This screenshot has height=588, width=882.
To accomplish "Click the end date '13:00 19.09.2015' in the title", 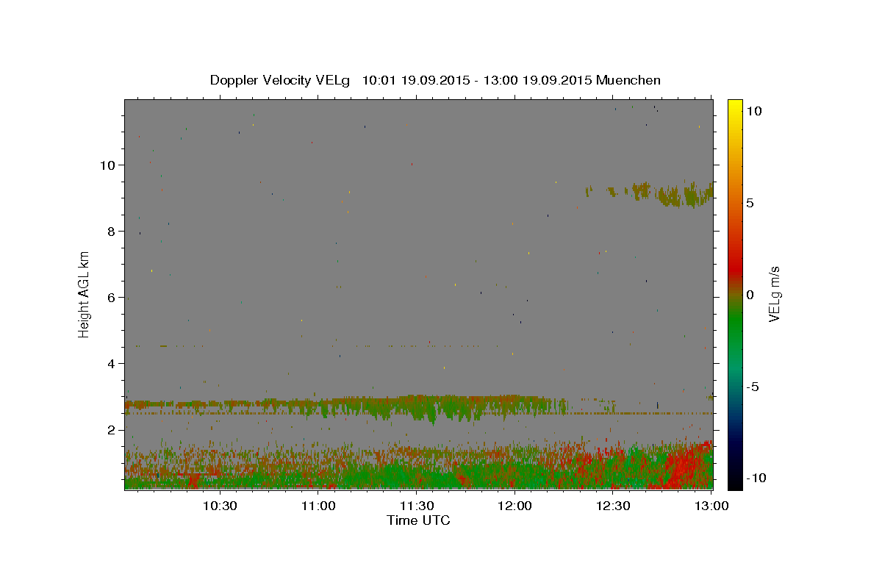I will pos(537,80).
